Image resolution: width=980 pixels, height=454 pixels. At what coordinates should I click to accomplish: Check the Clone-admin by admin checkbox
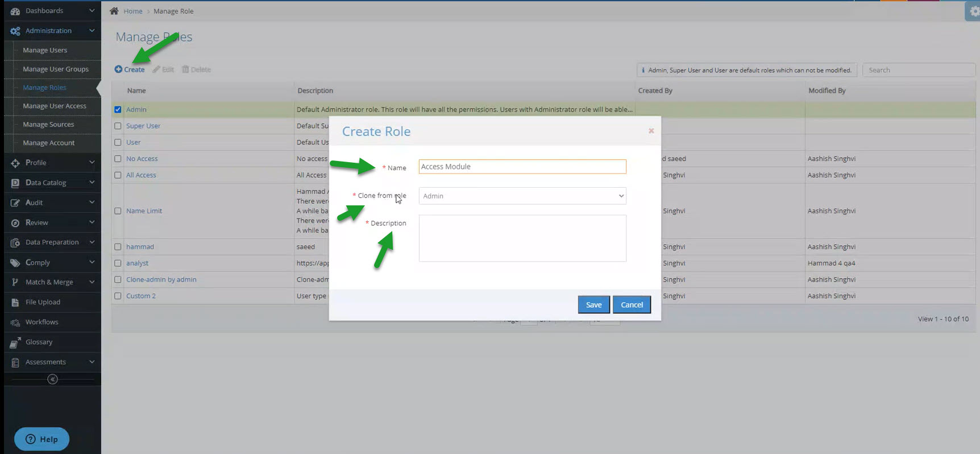coord(118,280)
